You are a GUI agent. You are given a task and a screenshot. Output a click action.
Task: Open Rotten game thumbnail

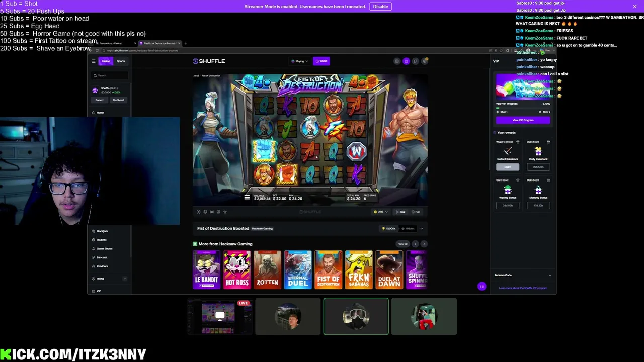(267, 269)
